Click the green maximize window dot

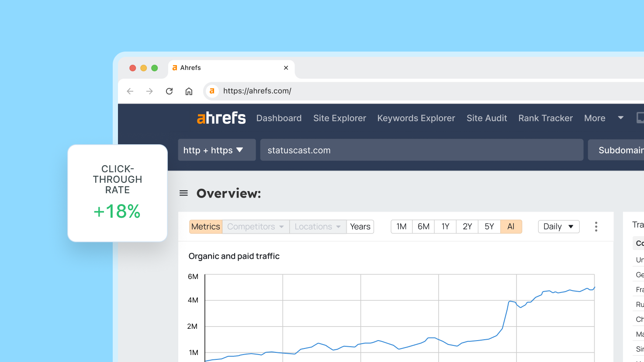[154, 68]
